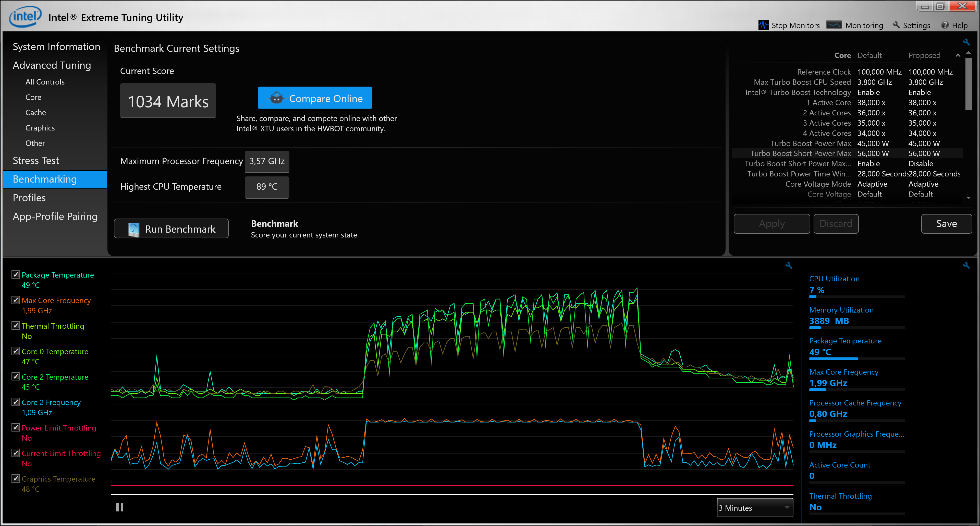This screenshot has width=980, height=526.
Task: Toggle the Thermal Throttling checkbox
Action: tap(16, 325)
